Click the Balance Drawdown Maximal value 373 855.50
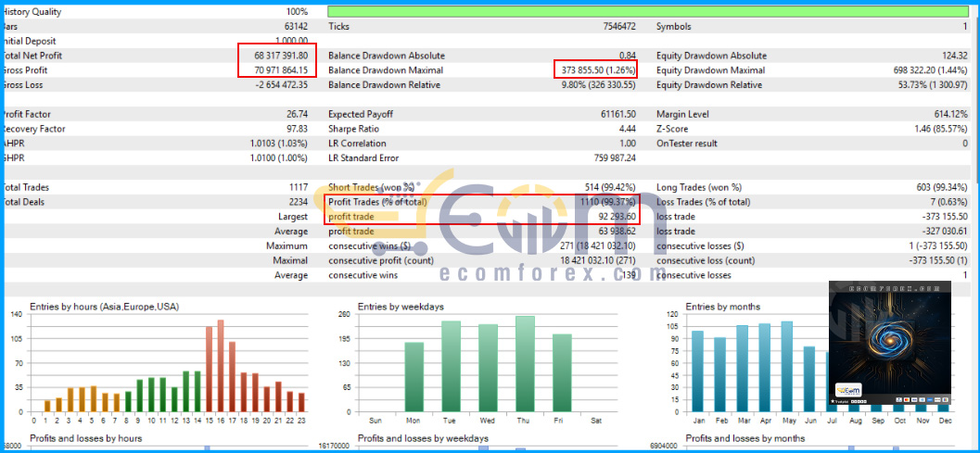This screenshot has width=980, height=453. [586, 70]
